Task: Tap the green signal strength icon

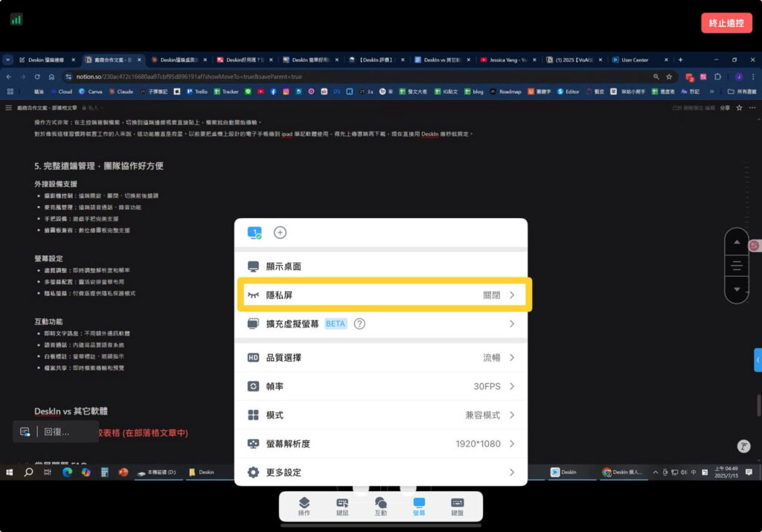Action: click(16, 19)
